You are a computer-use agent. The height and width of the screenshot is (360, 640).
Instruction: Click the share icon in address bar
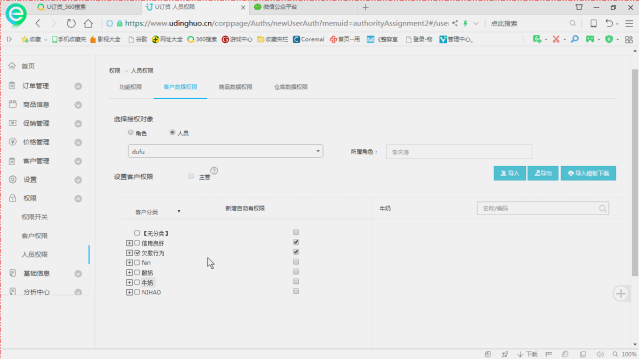pos(455,23)
